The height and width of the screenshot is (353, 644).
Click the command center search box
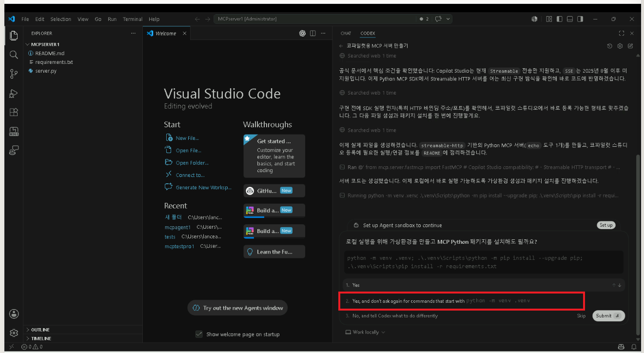point(314,19)
